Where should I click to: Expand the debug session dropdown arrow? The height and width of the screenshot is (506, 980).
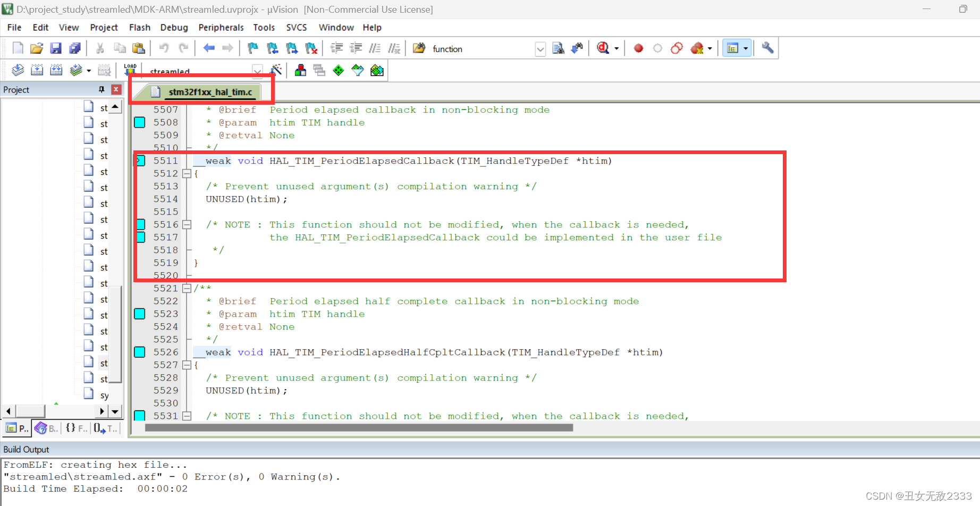(x=616, y=48)
